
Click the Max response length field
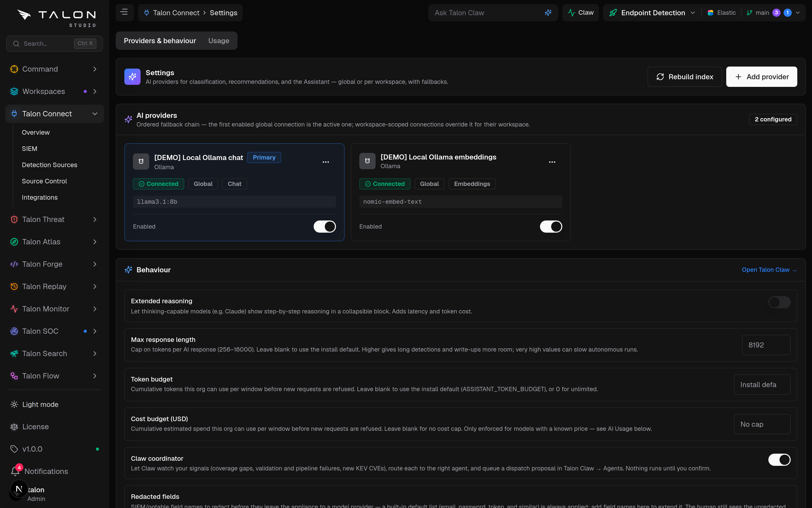(x=766, y=345)
